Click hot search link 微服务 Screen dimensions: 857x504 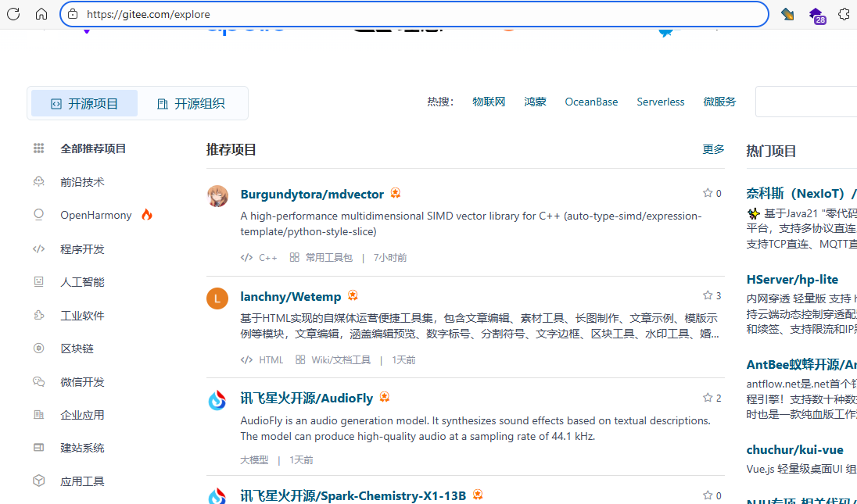pos(719,102)
